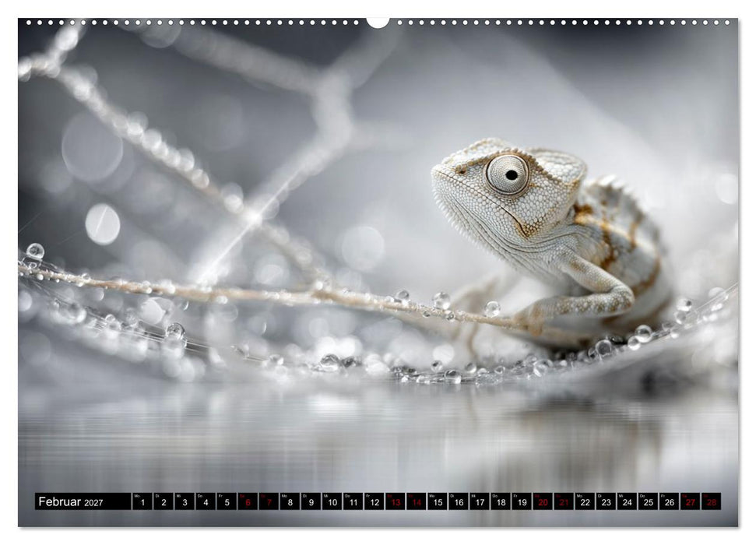
Task: Select day 1 in the calendar strip
Action: click(x=142, y=501)
